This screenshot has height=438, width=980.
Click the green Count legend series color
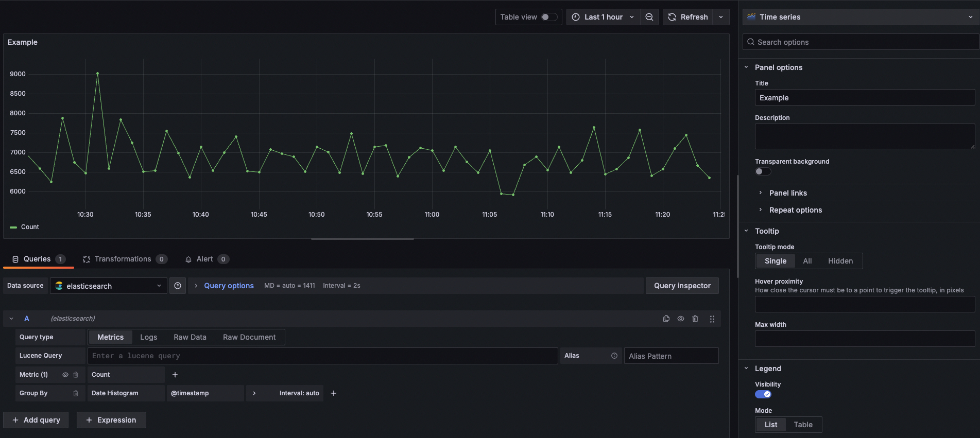click(13, 227)
